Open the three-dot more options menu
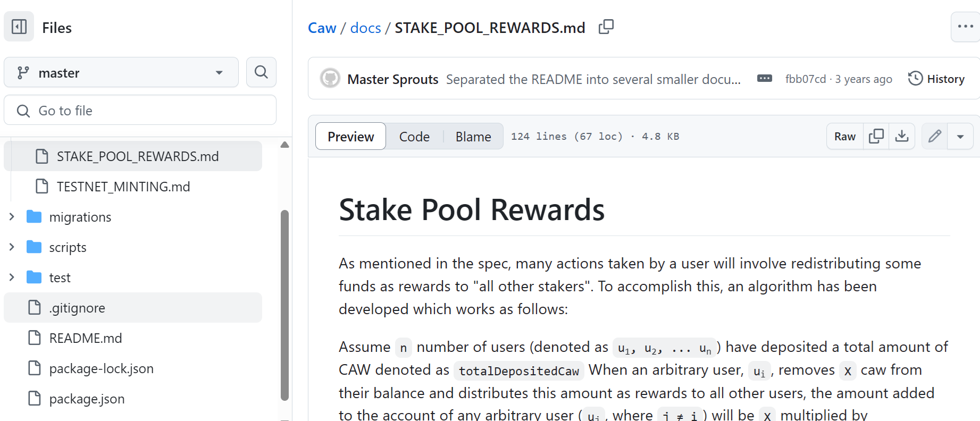The image size is (980, 421). point(965,27)
